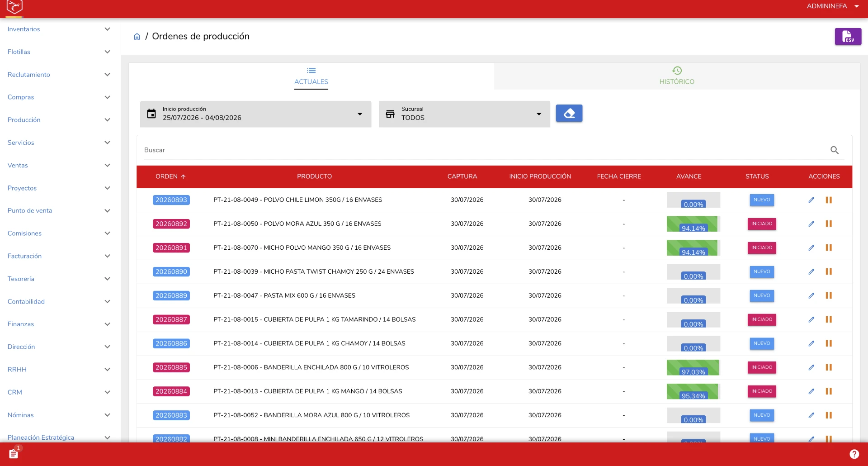The image size is (868, 466).
Task: Click pencil icon for order 20260885
Action: [811, 367]
